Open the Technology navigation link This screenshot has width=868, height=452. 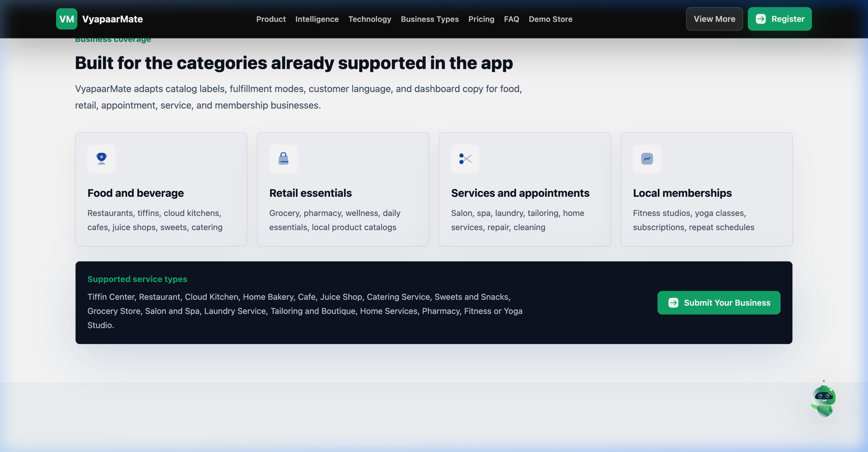coord(370,19)
